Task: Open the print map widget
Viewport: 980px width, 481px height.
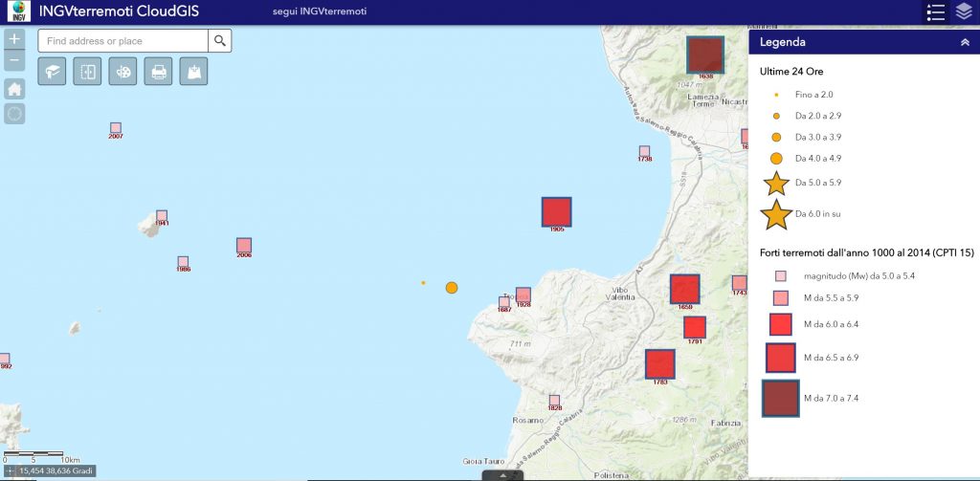Action: [158, 72]
